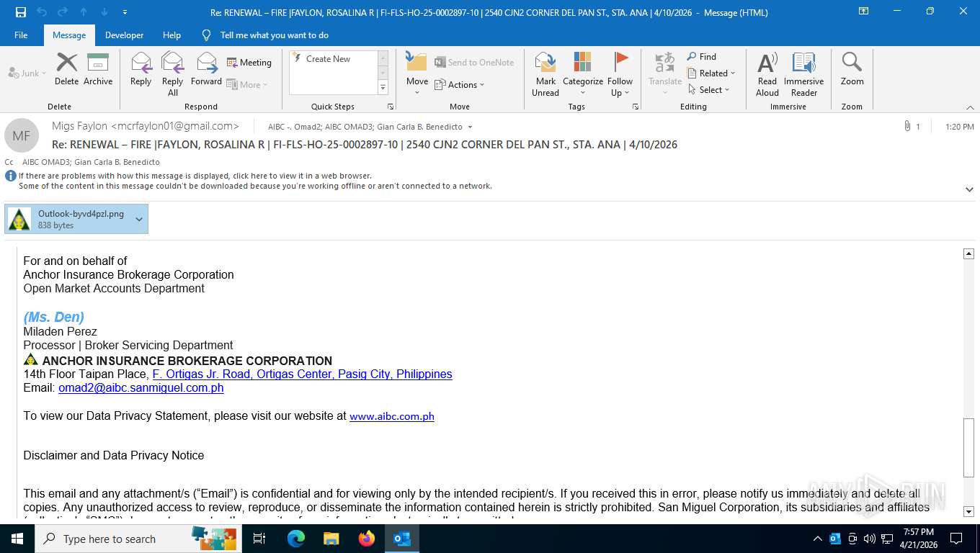Viewport: 980px width, 553px height.
Task: Click the Undo arrow in quick access toolbar
Action: [42, 12]
